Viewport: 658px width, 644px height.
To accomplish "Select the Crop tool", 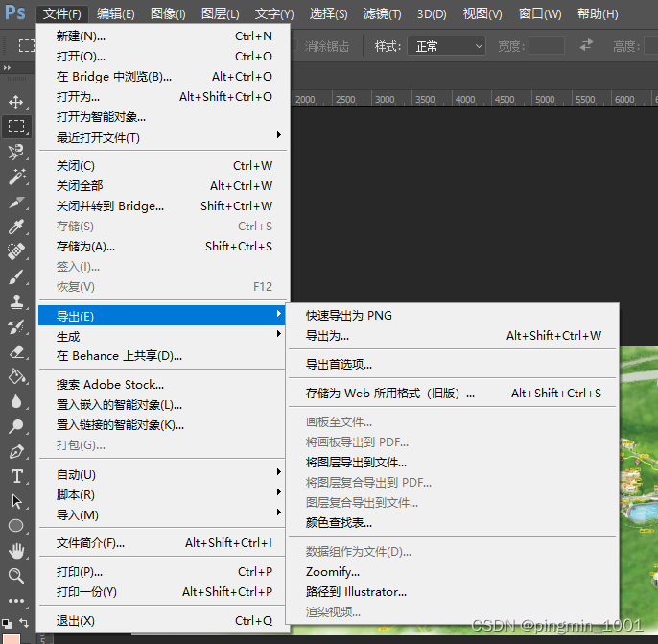I will click(16, 203).
